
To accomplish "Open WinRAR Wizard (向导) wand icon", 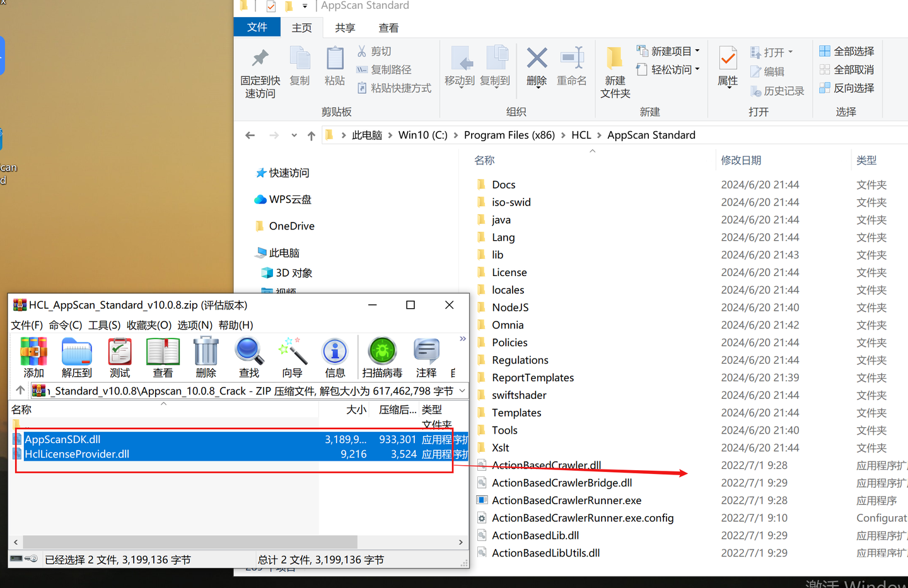I will [x=292, y=357].
